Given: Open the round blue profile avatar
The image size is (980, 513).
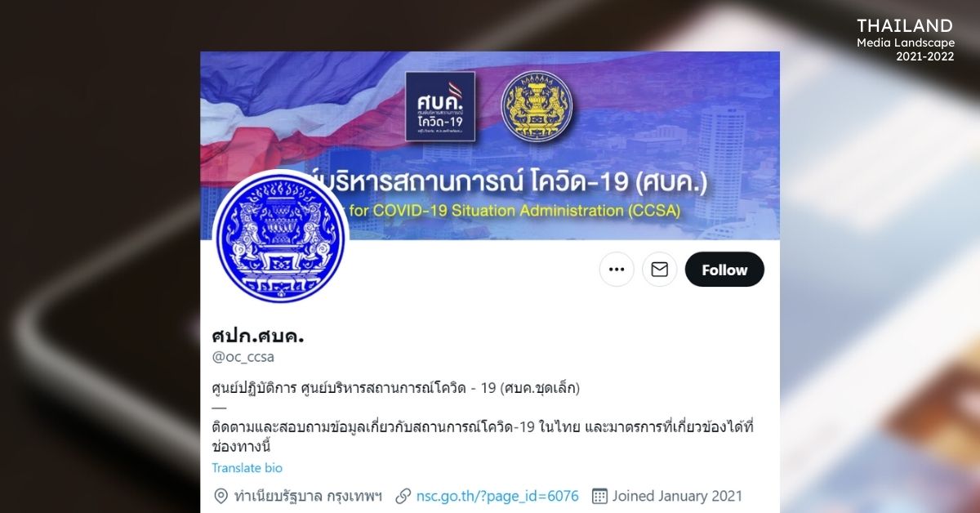Looking at the screenshot, I should (280, 239).
